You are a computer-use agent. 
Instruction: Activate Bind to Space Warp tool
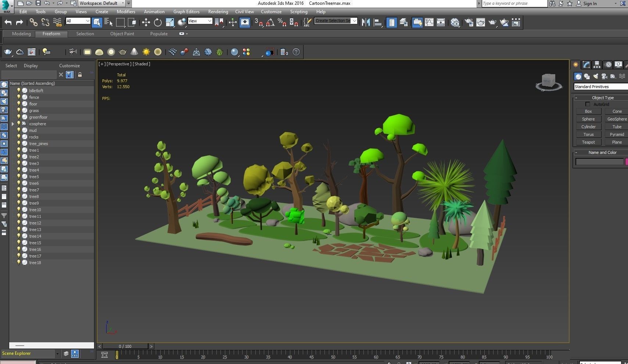pos(57,22)
